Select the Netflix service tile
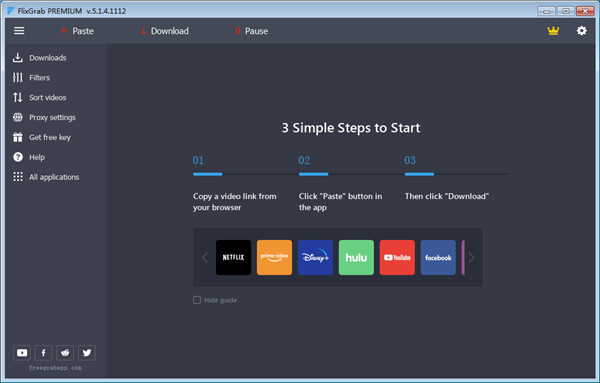The width and height of the screenshot is (600, 383). click(x=233, y=258)
